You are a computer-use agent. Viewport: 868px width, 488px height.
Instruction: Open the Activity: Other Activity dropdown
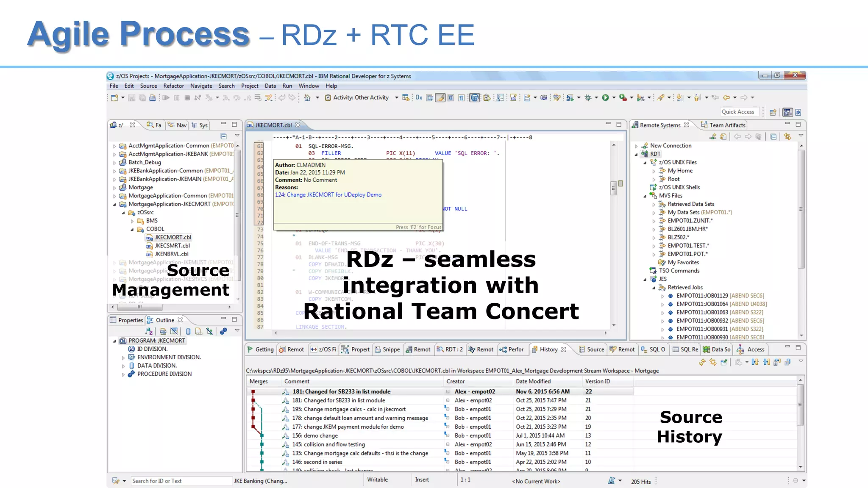click(397, 98)
